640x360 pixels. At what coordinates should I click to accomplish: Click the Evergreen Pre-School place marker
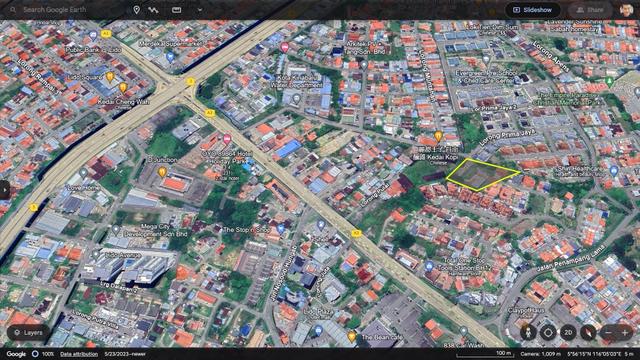tap(485, 60)
